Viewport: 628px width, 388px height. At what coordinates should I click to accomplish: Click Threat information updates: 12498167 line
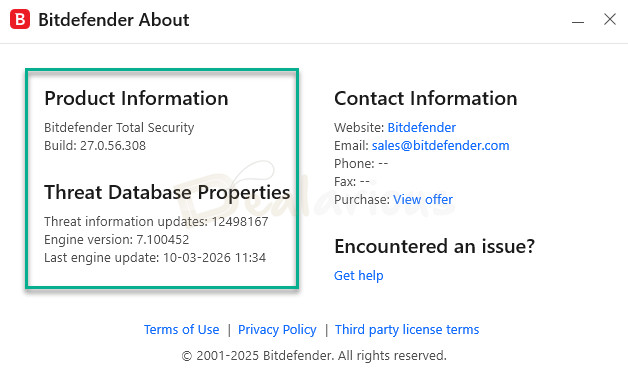click(x=156, y=221)
